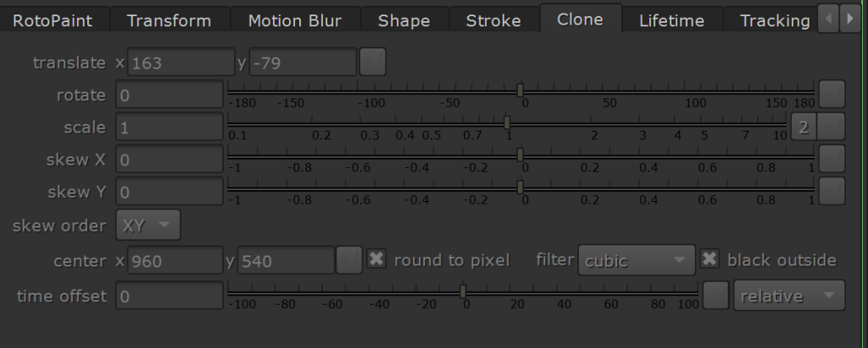This screenshot has width=868, height=348.
Task: Open the Lifetime tab
Action: pos(672,20)
